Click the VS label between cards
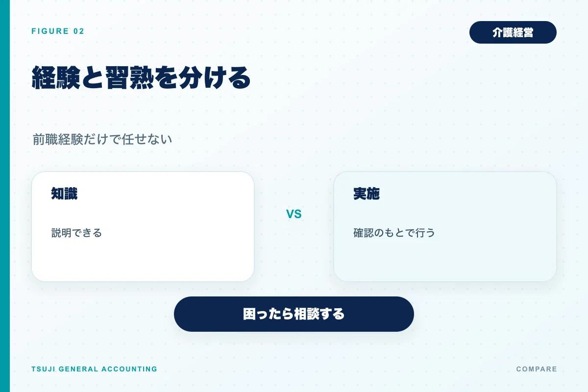The width and height of the screenshot is (588, 392). [x=294, y=214]
